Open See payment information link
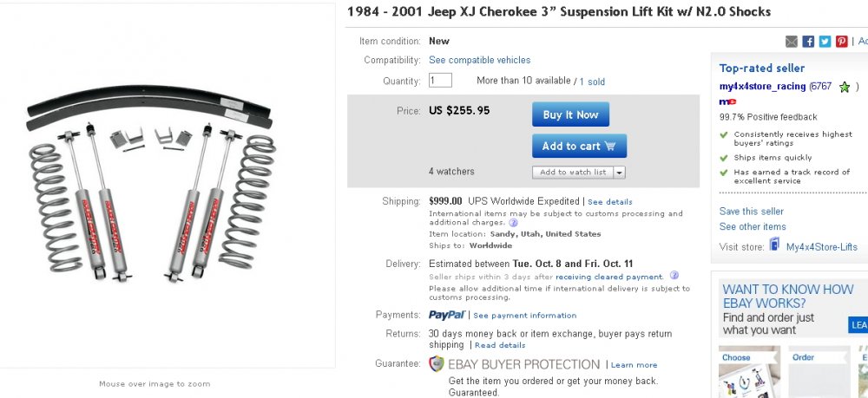This screenshot has width=868, height=398. (x=524, y=316)
